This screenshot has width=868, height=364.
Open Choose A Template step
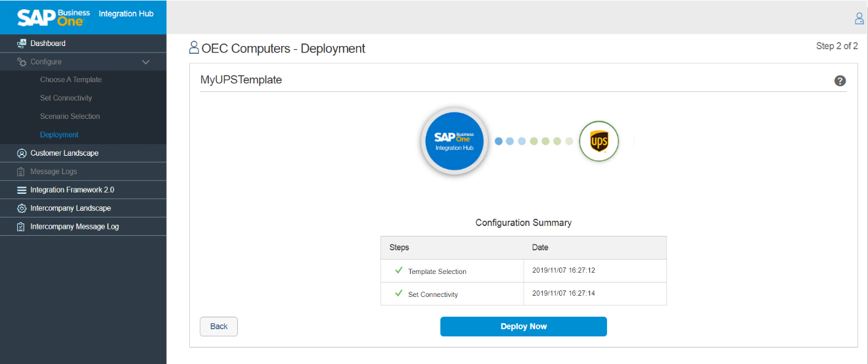[71, 80]
